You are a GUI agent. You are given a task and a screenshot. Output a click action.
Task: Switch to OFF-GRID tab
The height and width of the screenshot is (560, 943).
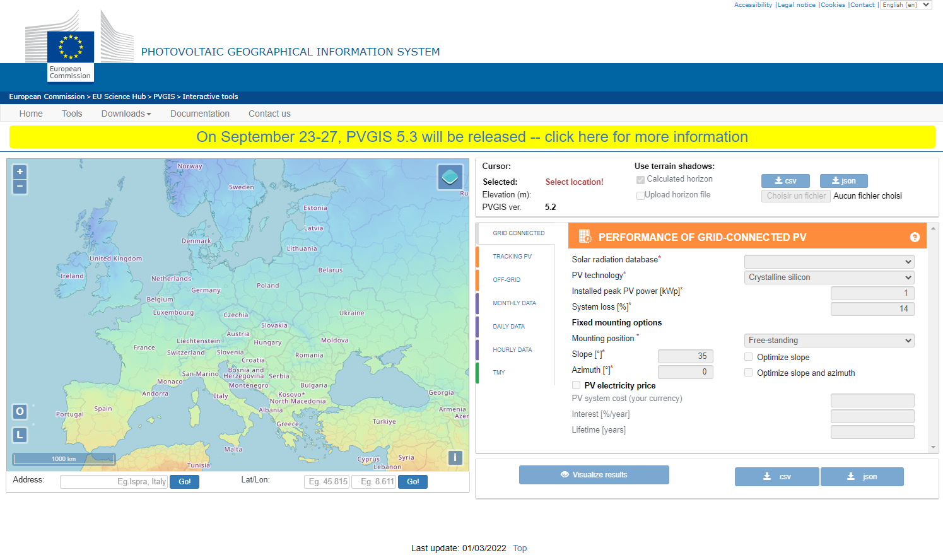click(507, 280)
